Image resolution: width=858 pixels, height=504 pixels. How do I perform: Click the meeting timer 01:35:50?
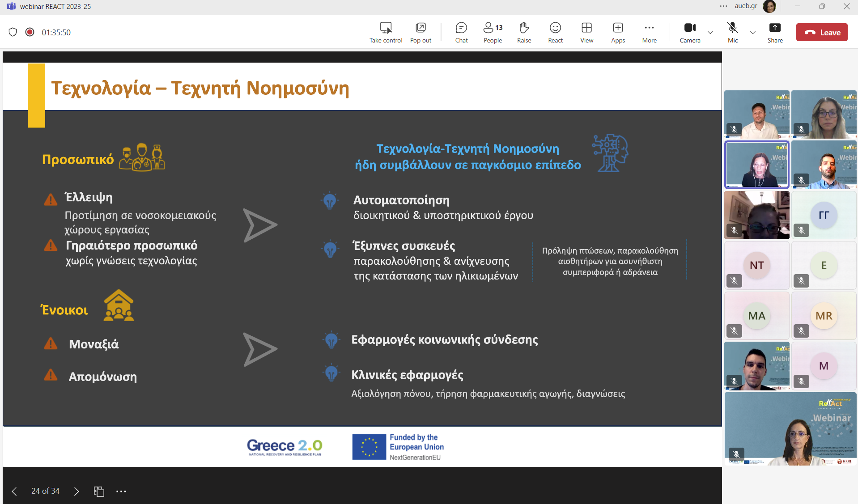pyautogui.click(x=56, y=33)
